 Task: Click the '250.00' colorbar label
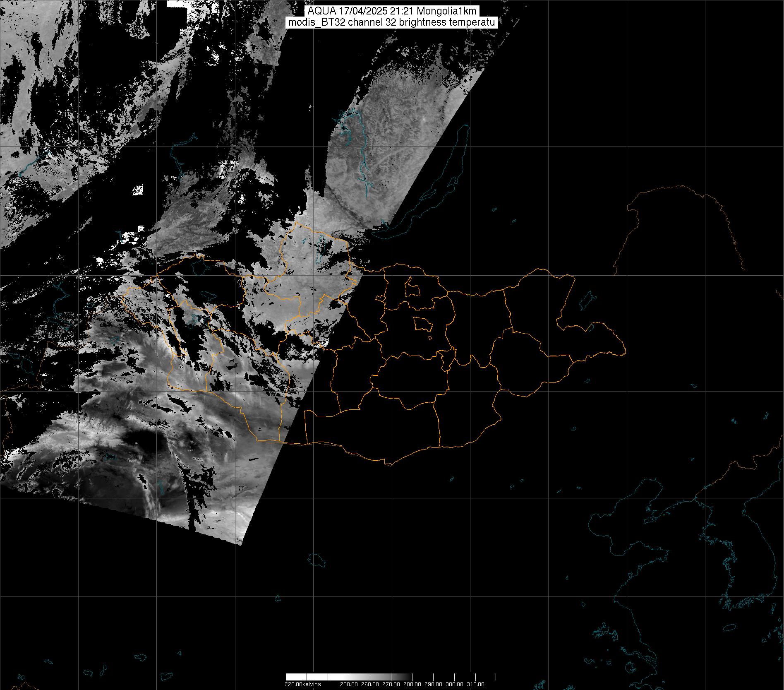[348, 684]
